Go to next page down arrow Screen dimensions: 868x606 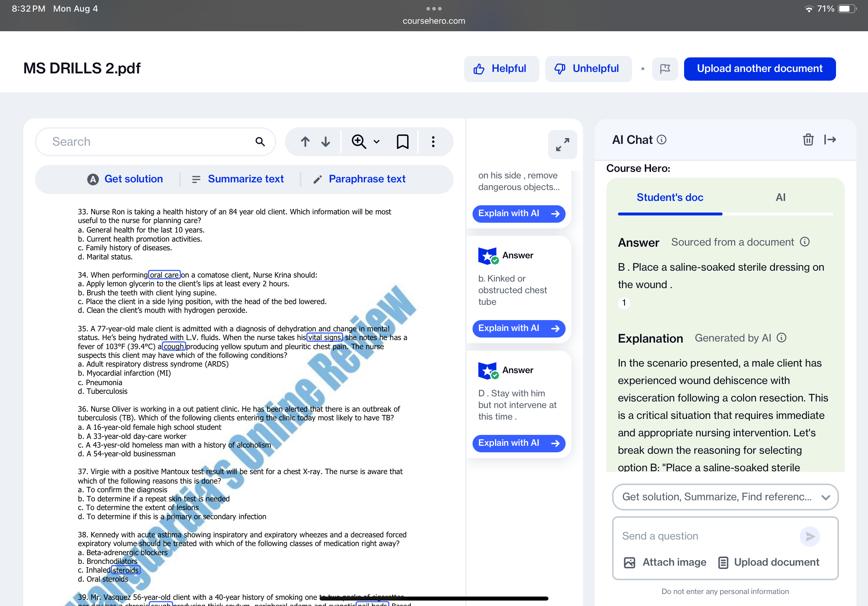326,142
